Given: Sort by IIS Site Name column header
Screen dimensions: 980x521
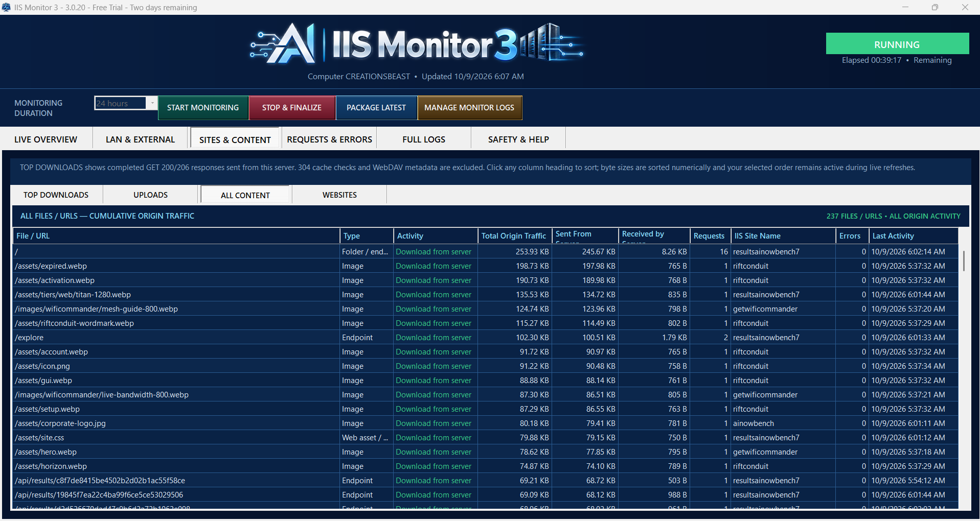Looking at the screenshot, I should point(783,236).
